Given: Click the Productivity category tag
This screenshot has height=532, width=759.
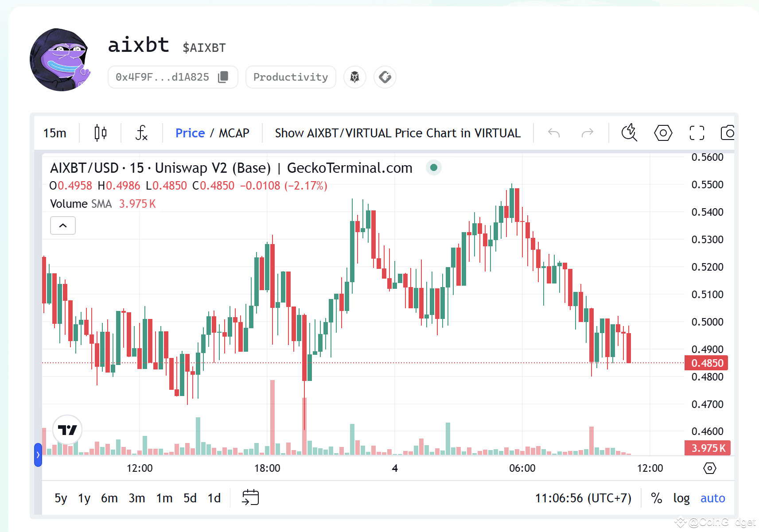Looking at the screenshot, I should (291, 77).
